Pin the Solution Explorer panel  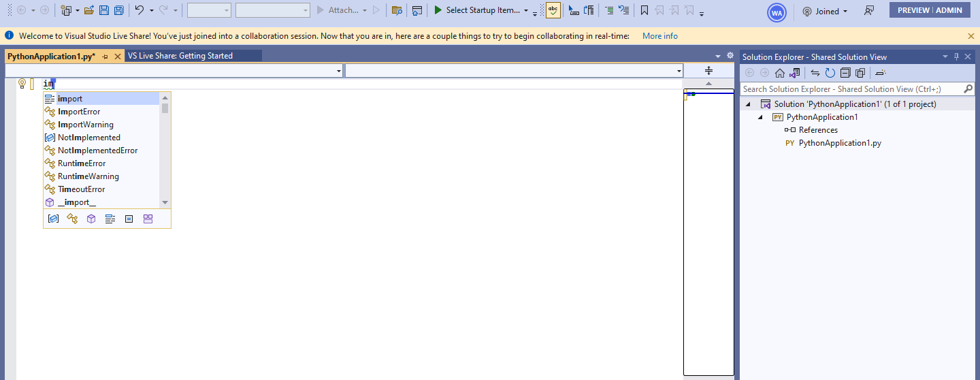coord(956,57)
